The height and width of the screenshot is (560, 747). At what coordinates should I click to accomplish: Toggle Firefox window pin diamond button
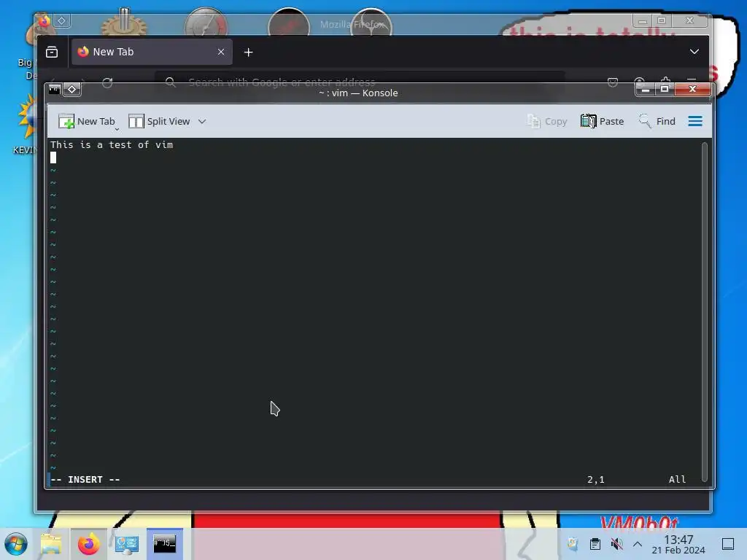(x=62, y=20)
